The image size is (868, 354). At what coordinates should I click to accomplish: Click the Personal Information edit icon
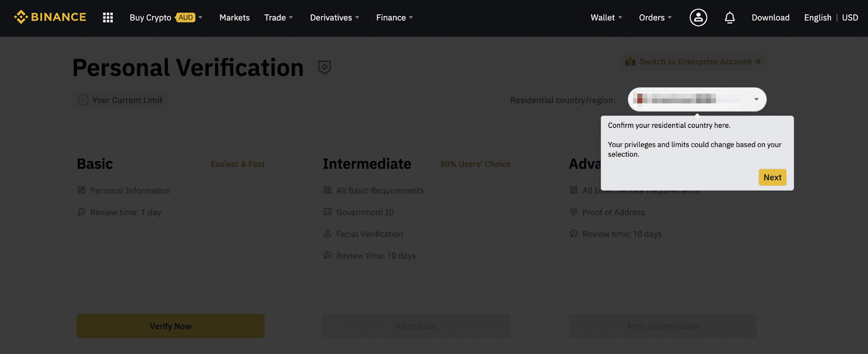coord(81,190)
